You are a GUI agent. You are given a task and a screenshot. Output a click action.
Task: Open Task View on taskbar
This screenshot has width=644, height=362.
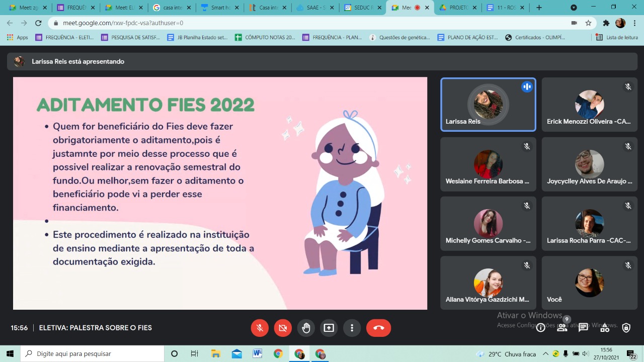click(x=195, y=354)
